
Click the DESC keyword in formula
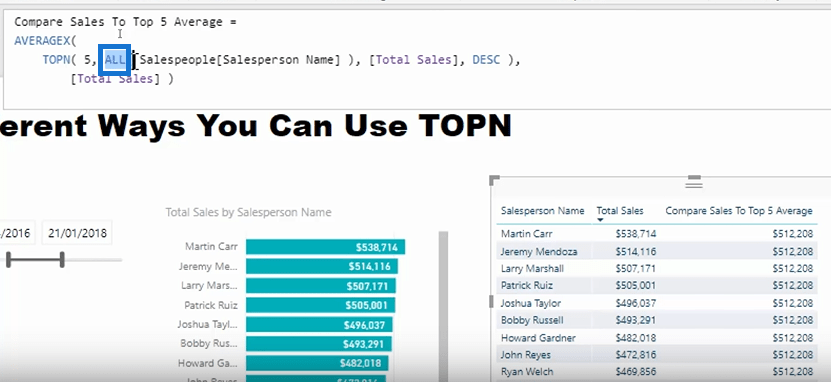click(486, 60)
